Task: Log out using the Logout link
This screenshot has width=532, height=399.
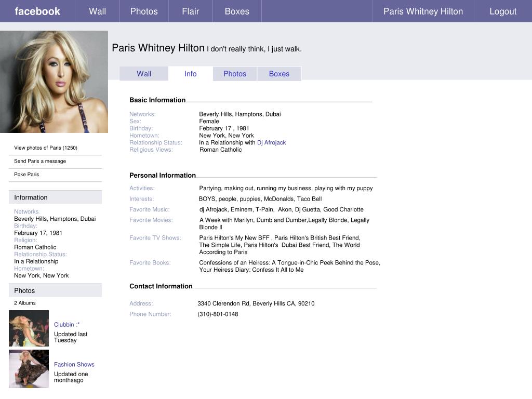Action: (503, 11)
